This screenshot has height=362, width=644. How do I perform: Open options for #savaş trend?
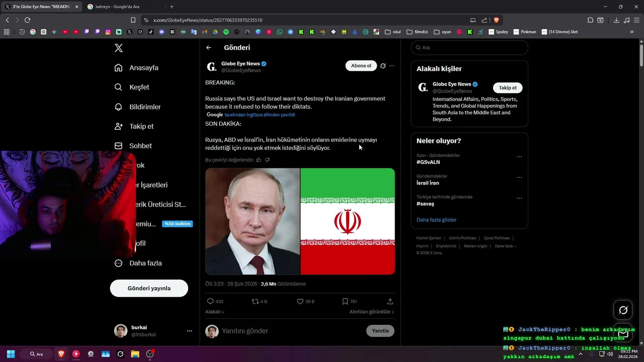519,199
